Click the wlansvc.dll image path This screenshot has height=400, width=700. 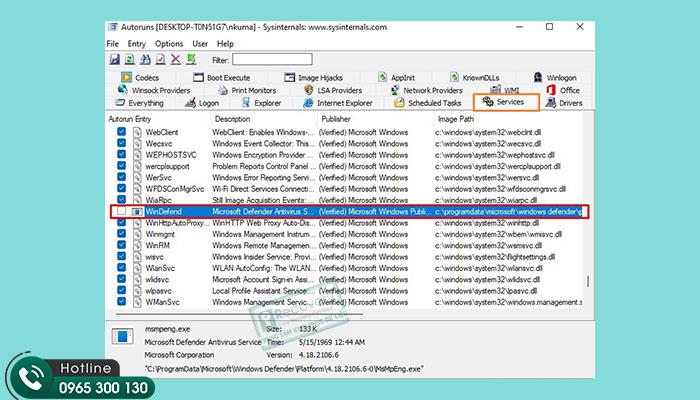[x=488, y=268]
